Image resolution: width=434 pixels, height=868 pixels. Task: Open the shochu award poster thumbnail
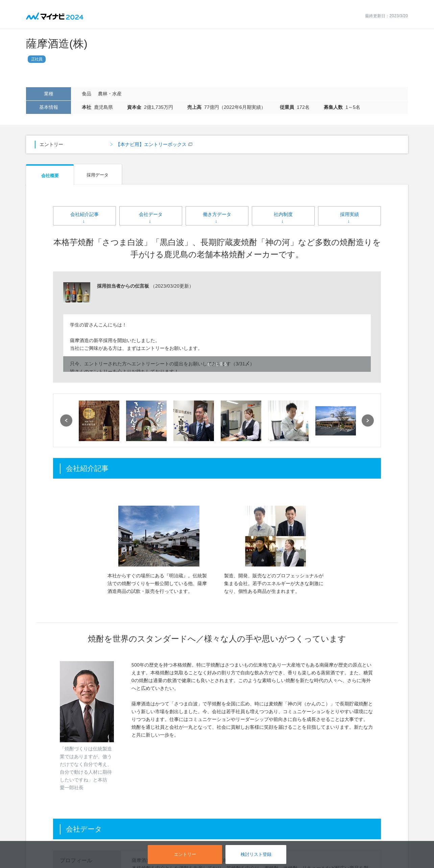(x=99, y=421)
